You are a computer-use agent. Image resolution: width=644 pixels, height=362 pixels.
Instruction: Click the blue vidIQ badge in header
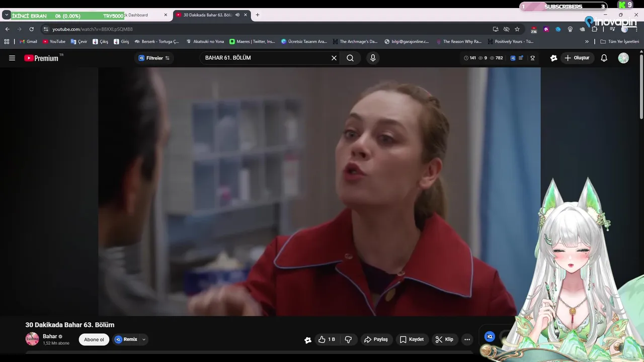pyautogui.click(x=513, y=58)
